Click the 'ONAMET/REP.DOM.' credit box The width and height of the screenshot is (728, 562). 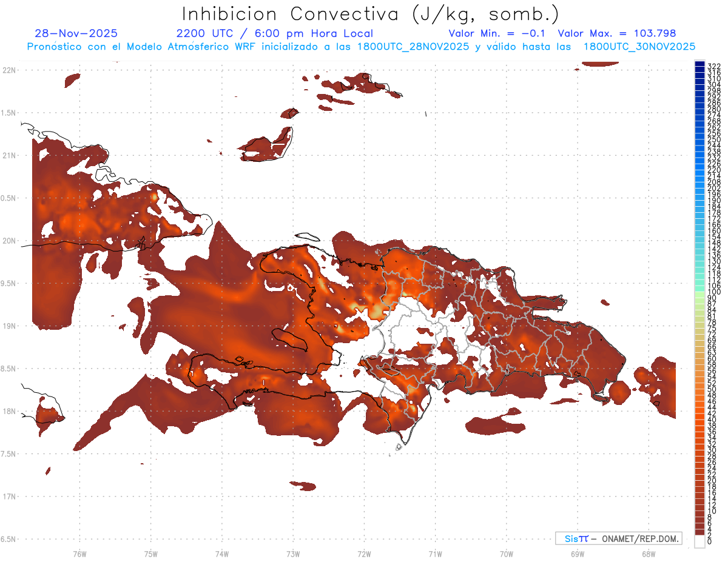[618, 538]
